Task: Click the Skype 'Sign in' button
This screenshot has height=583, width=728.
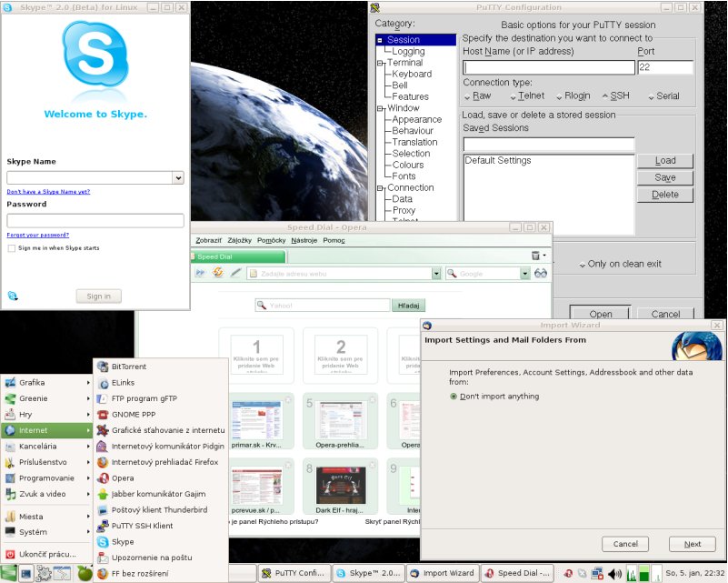Action: [x=99, y=297]
